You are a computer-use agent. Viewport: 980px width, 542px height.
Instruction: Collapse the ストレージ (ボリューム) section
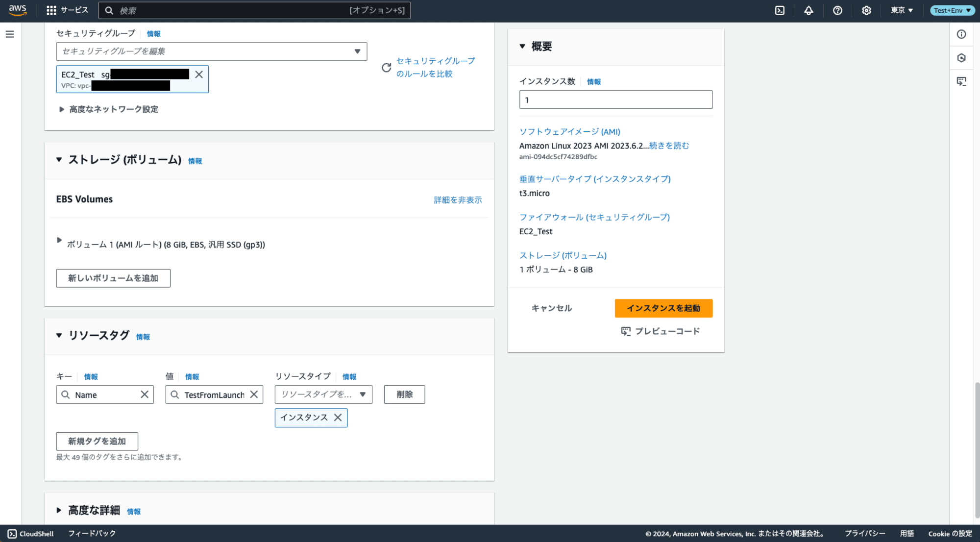pyautogui.click(x=59, y=160)
